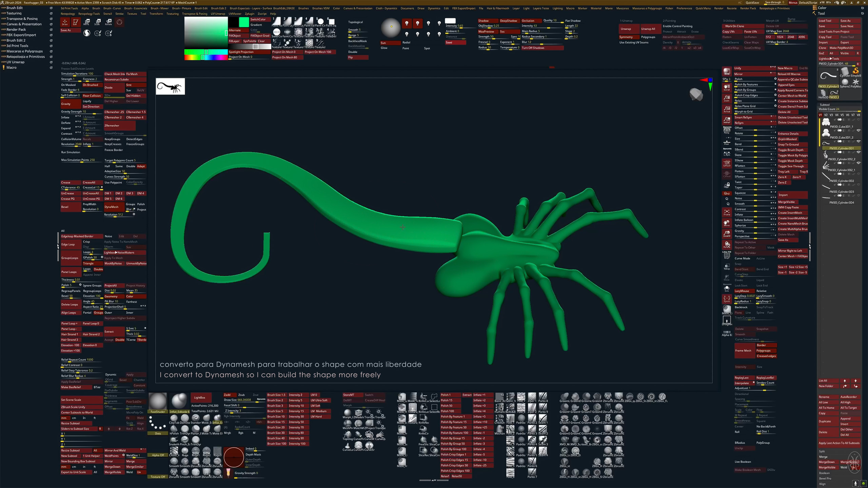
Task: Select the Scale transform icon
Action: (97, 22)
